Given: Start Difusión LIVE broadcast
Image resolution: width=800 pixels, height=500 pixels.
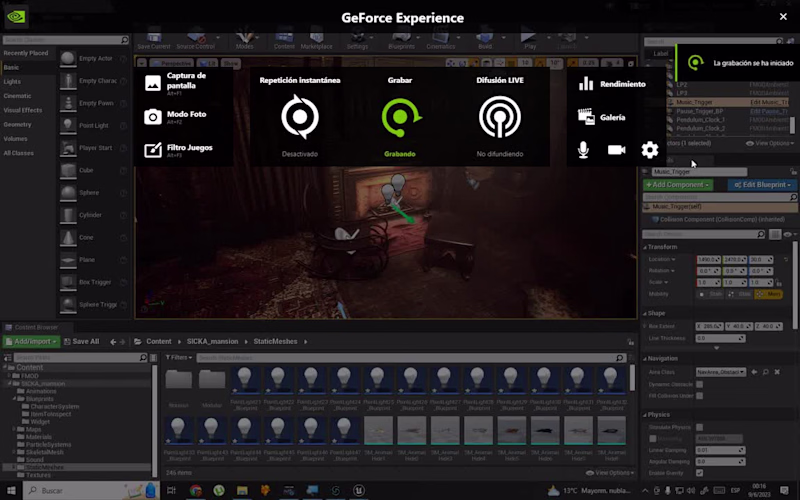Looking at the screenshot, I should pyautogui.click(x=499, y=117).
